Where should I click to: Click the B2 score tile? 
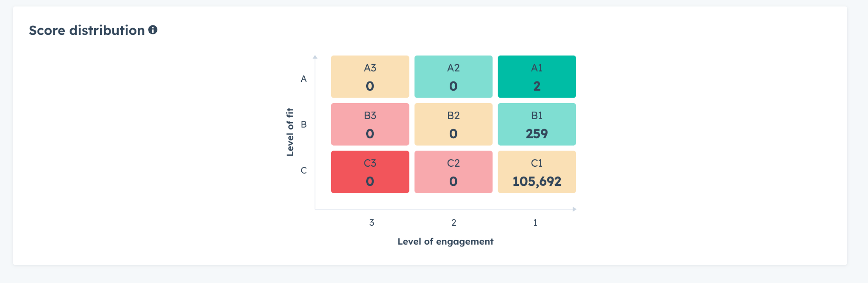point(453,124)
